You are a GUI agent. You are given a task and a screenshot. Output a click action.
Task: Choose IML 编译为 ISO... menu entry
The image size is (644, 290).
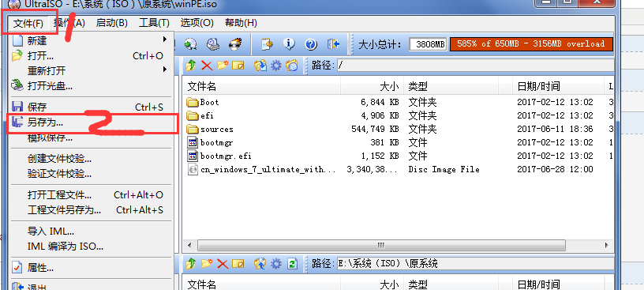[91, 247]
